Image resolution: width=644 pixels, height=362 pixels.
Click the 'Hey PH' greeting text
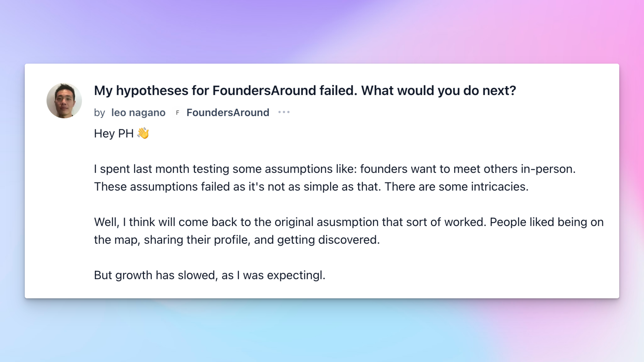114,134
